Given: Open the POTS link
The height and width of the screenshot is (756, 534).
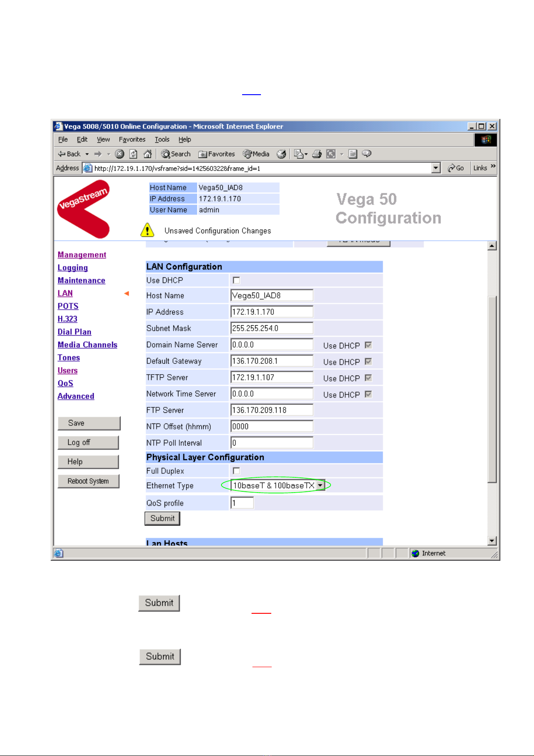Looking at the screenshot, I should tap(68, 306).
